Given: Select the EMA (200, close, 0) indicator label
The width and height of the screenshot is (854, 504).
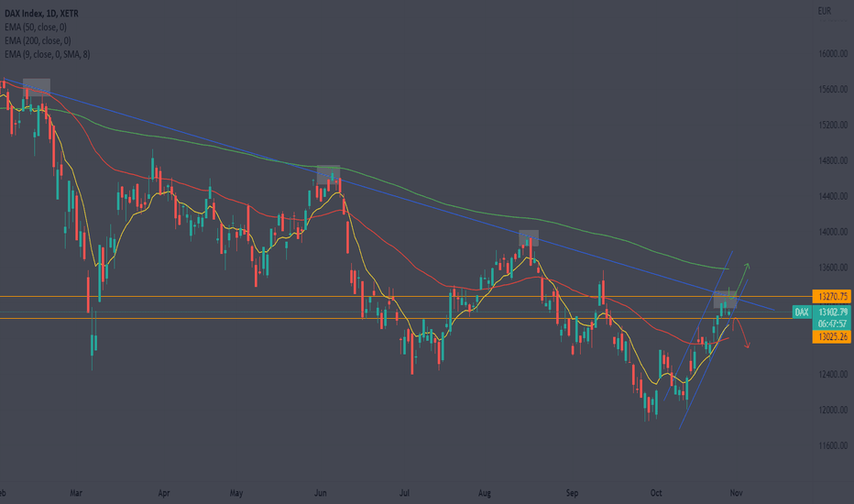Looking at the screenshot, I should tap(38, 40).
